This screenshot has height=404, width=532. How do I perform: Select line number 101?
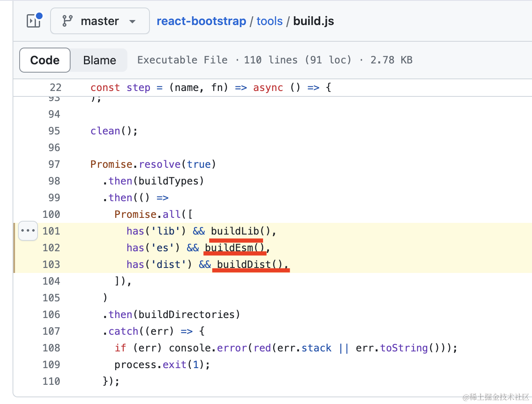point(51,231)
